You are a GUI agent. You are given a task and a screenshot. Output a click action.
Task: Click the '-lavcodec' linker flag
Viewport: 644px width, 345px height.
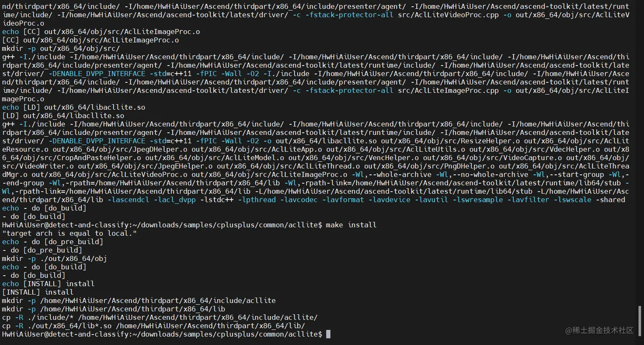tap(299, 200)
